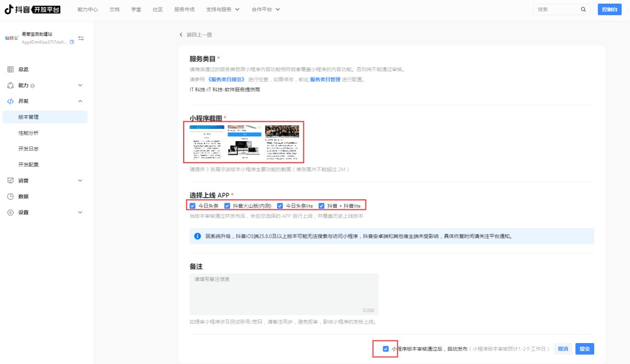The image size is (630, 364).
Task: Click the info icon next to 能力
Action: click(x=33, y=85)
